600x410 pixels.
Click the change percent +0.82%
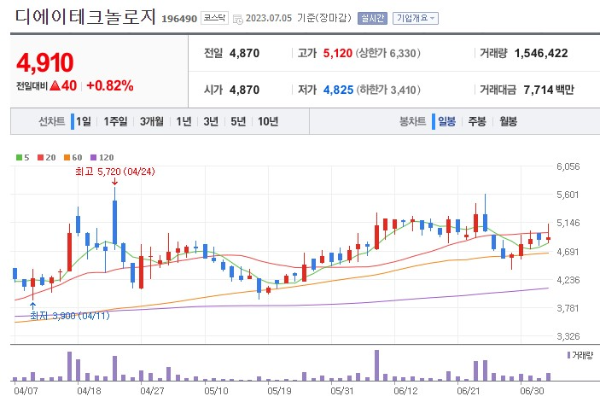pos(110,86)
